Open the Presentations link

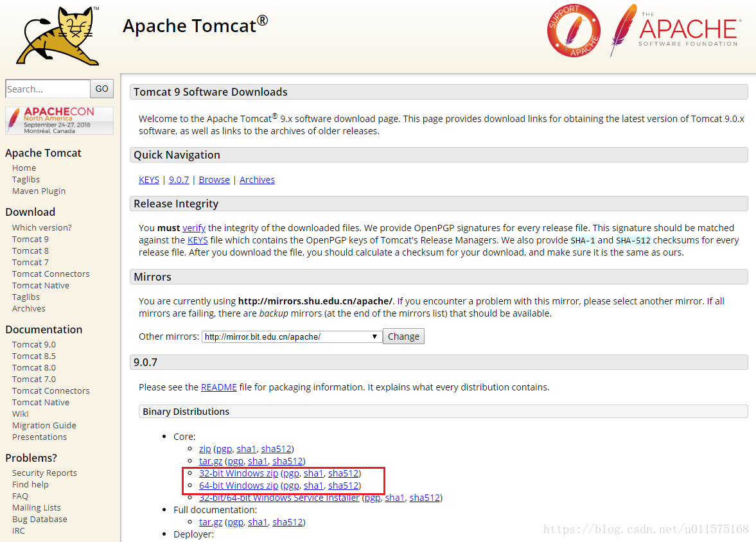40,437
